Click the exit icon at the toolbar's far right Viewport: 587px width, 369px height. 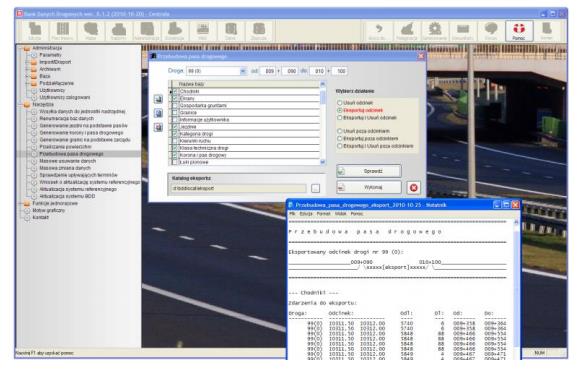click(547, 31)
